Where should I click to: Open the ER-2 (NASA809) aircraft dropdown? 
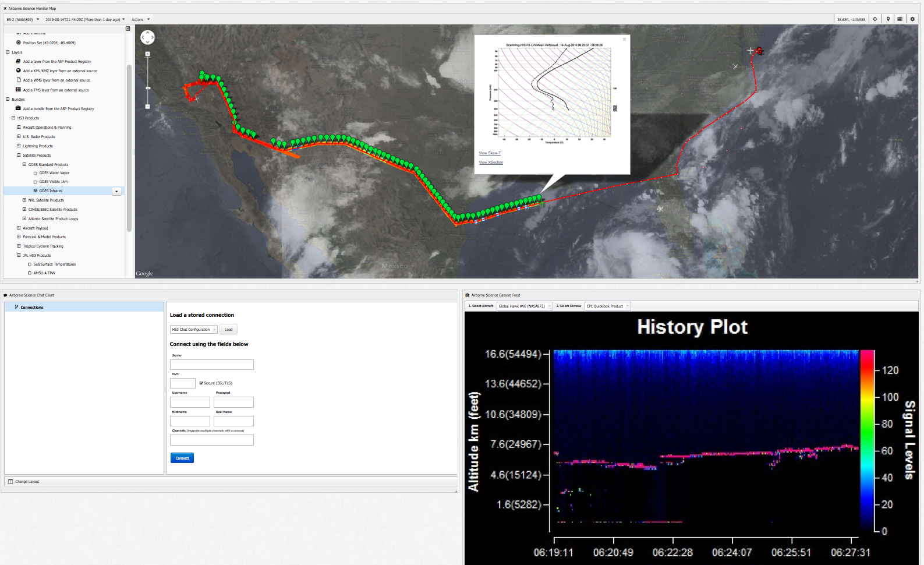click(x=23, y=19)
